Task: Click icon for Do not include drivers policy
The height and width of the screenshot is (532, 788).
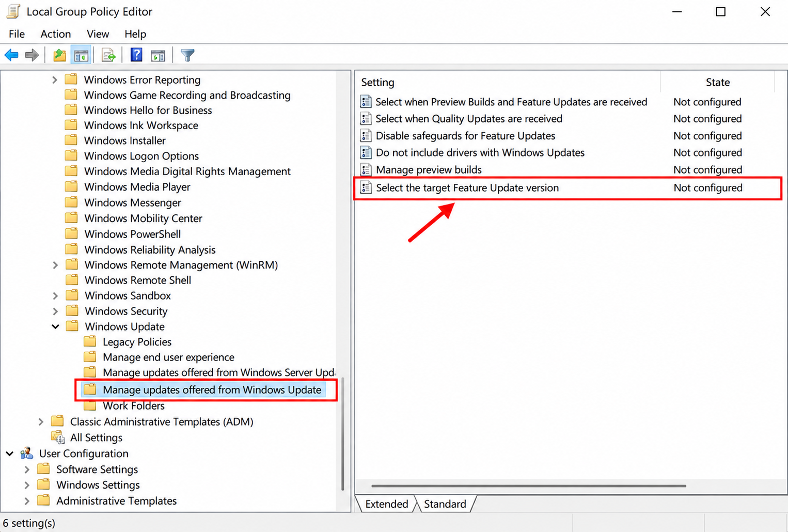Action: point(366,152)
